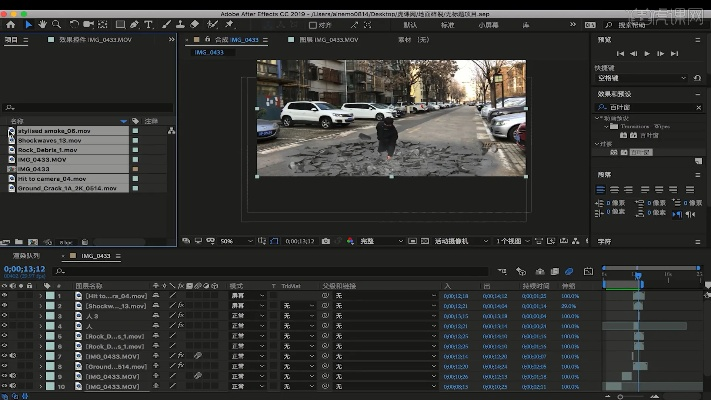Select the Selection arrow tool
Screen dimensions: 711x400
[29, 24]
